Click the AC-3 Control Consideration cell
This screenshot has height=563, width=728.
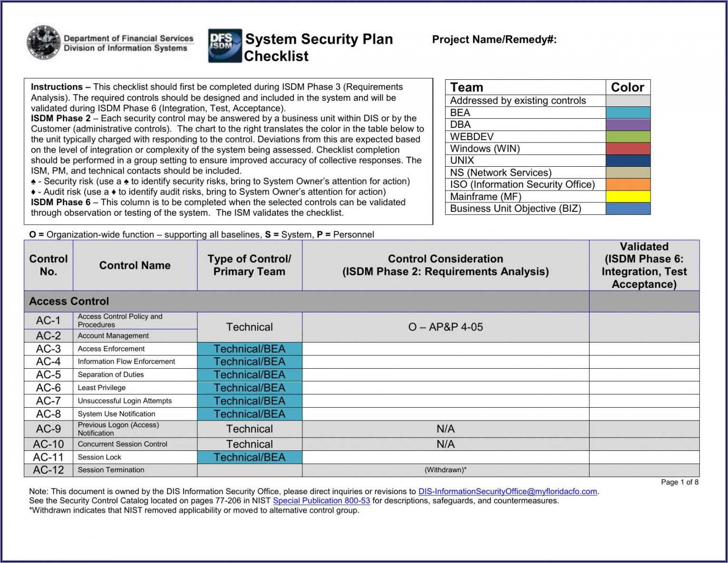(445, 349)
